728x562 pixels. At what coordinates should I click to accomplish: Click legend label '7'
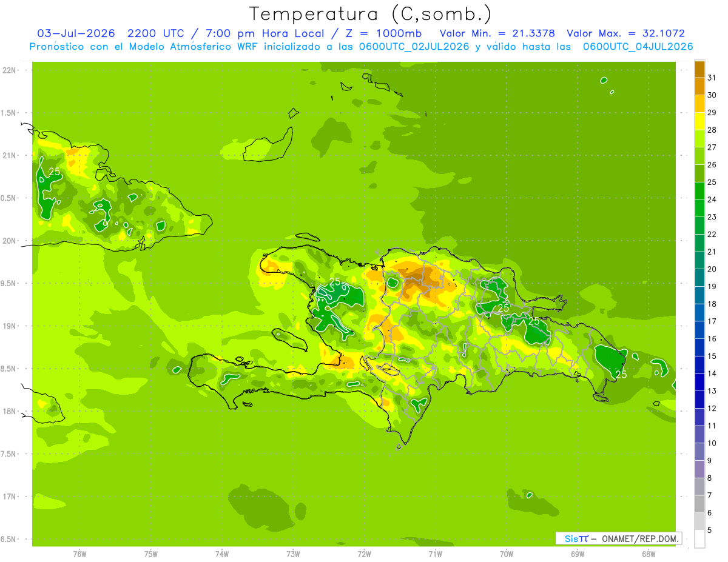[x=709, y=495]
